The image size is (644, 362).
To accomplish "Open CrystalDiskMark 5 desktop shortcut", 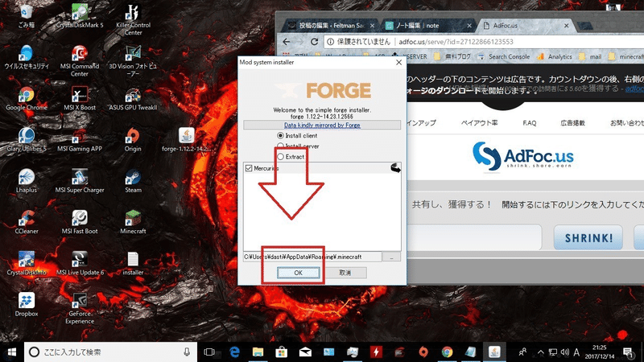I will [x=80, y=15].
